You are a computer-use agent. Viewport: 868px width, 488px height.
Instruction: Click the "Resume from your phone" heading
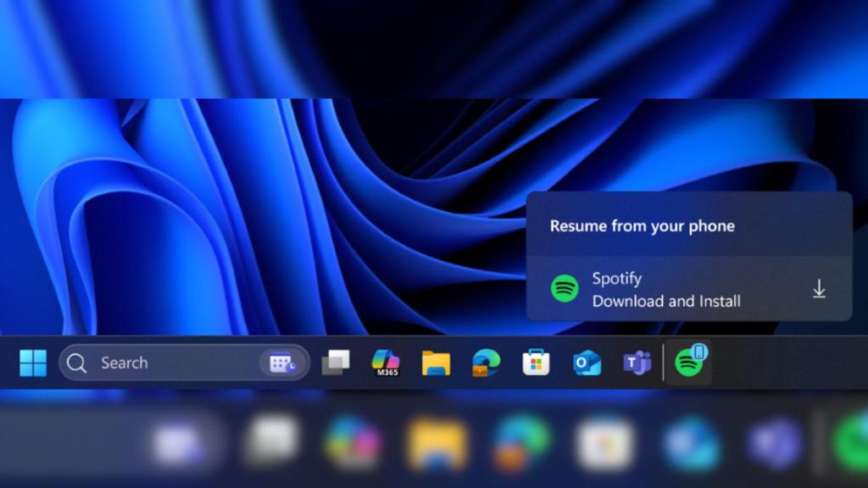tap(643, 225)
